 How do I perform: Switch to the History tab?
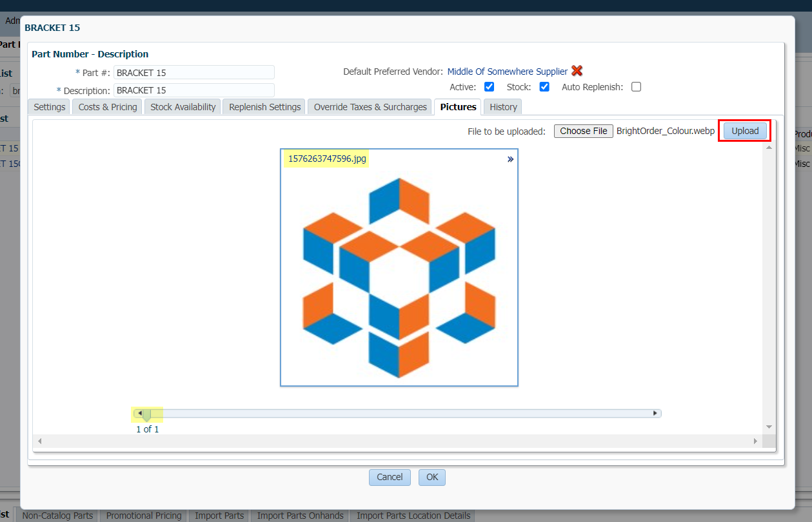(503, 107)
